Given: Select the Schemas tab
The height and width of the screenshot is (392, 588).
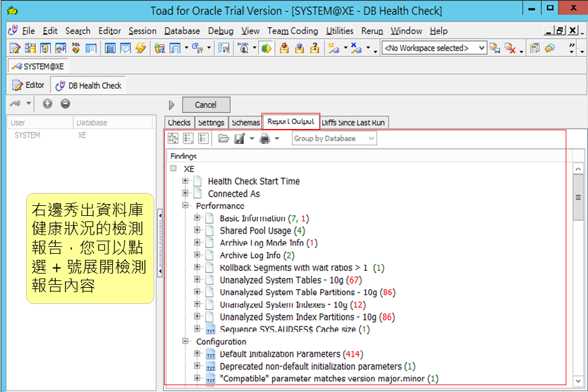Looking at the screenshot, I should [245, 123].
